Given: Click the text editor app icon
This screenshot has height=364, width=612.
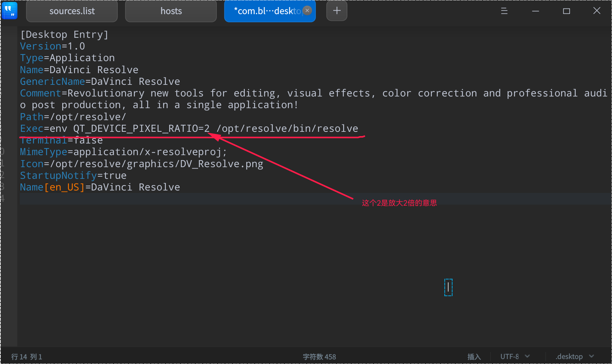Looking at the screenshot, I should 10,11.
